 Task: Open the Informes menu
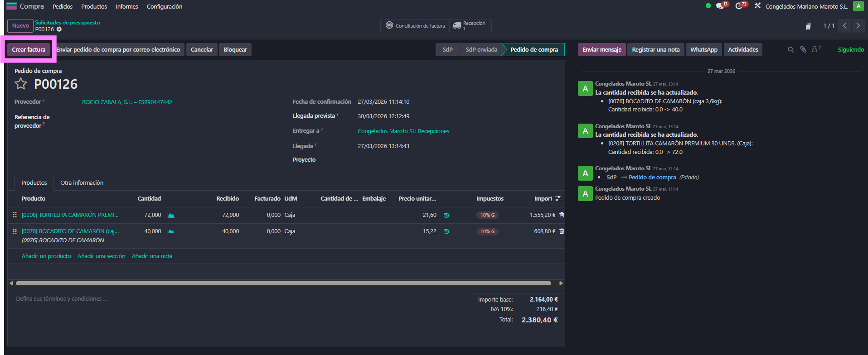[126, 7]
